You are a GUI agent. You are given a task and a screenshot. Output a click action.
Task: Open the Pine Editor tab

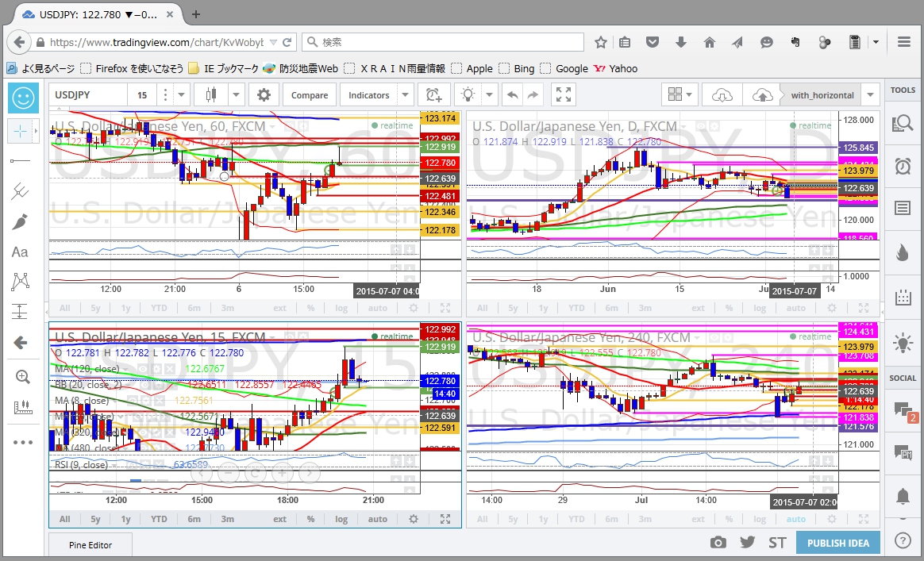pos(89,545)
